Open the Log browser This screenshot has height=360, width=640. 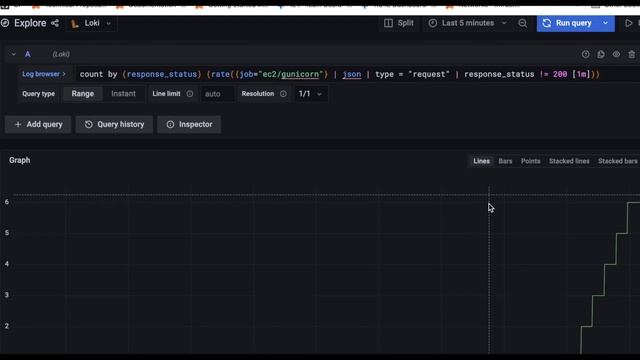click(x=44, y=74)
